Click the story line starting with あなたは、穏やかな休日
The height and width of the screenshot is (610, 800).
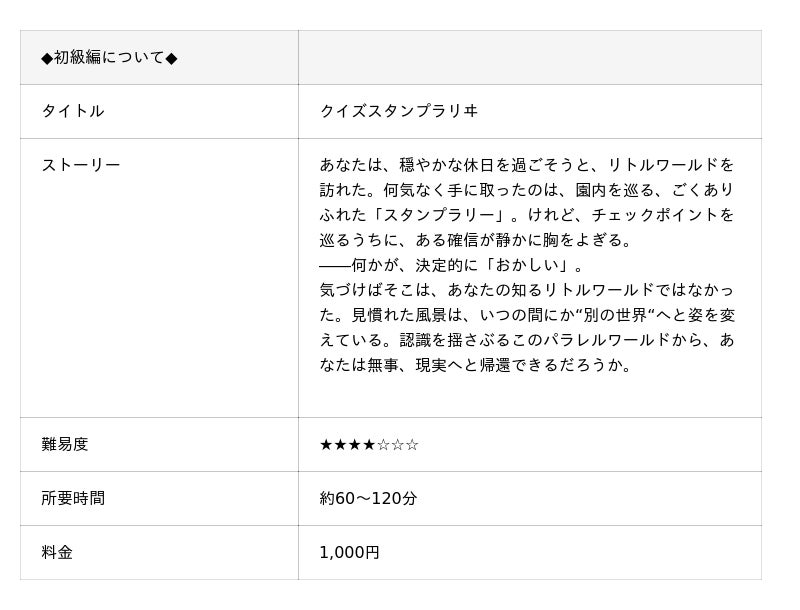pos(526,165)
